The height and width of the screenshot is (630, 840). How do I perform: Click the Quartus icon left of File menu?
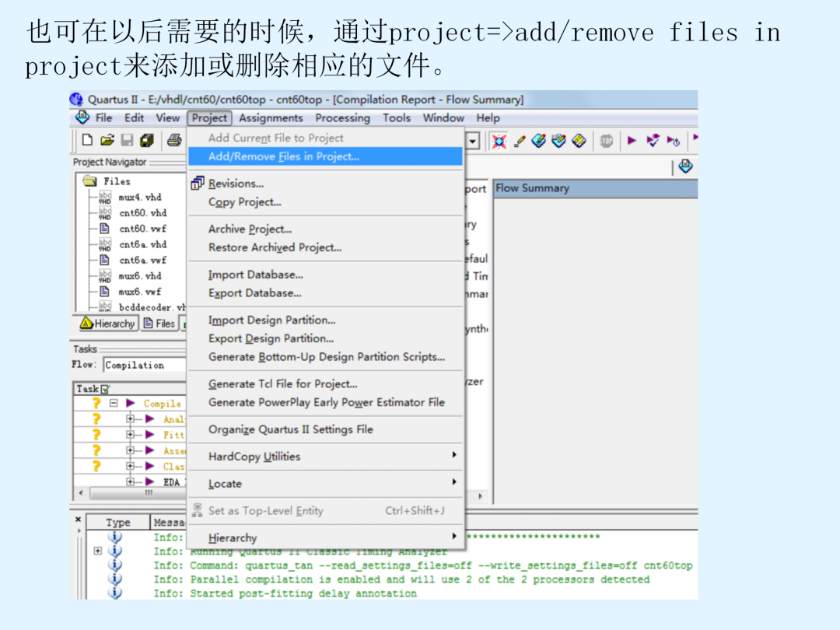82,117
